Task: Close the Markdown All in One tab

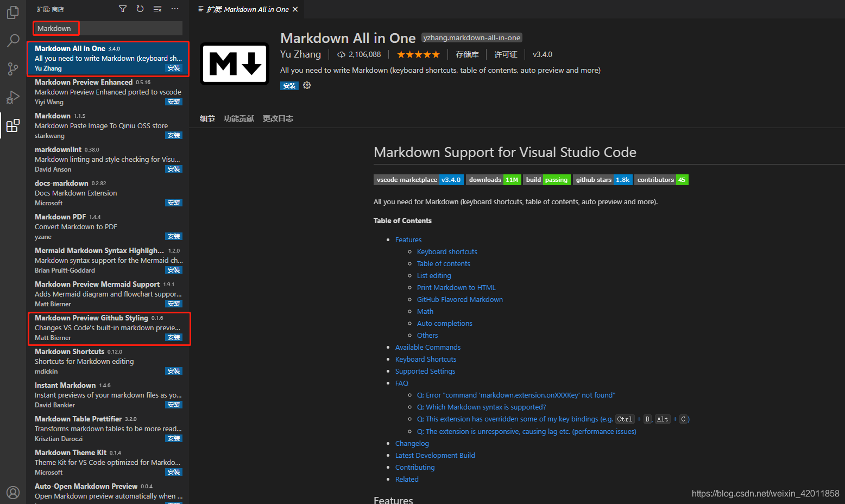Action: (295, 9)
